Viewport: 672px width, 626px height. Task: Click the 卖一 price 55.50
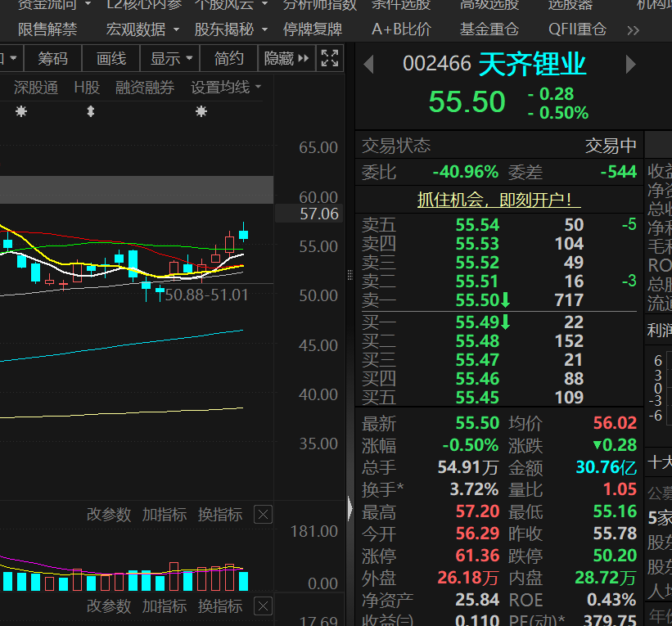(477, 300)
